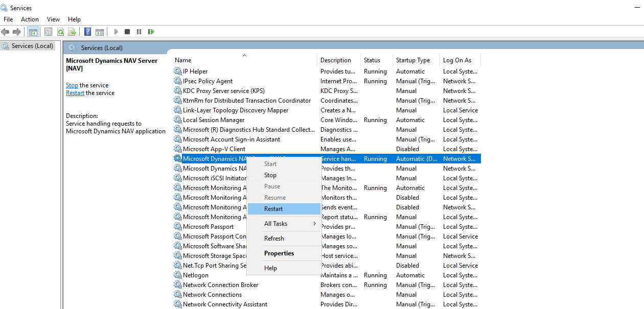The height and width of the screenshot is (309, 644).
Task: Expand the All Tasks submenu
Action: click(284, 224)
